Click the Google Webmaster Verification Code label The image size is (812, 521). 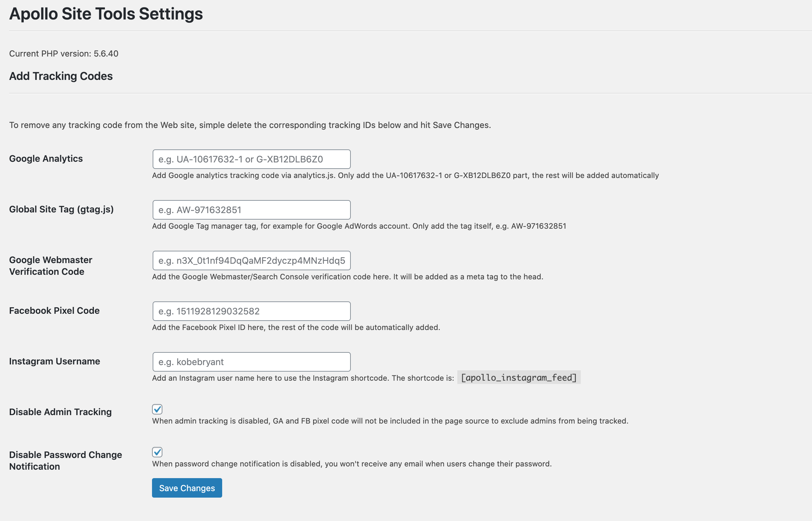pyautogui.click(x=51, y=266)
